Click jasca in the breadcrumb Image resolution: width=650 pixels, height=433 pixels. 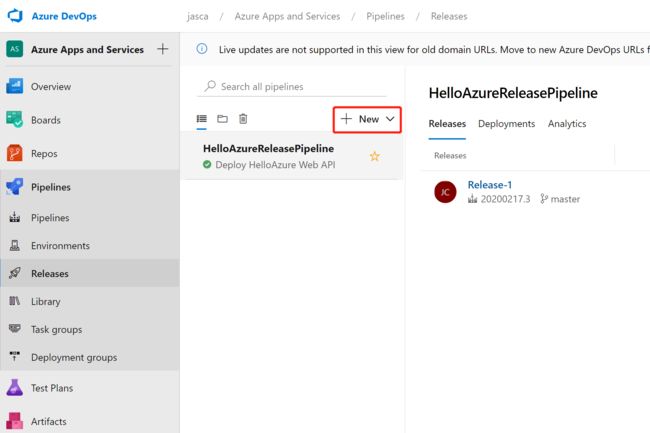[x=197, y=16]
